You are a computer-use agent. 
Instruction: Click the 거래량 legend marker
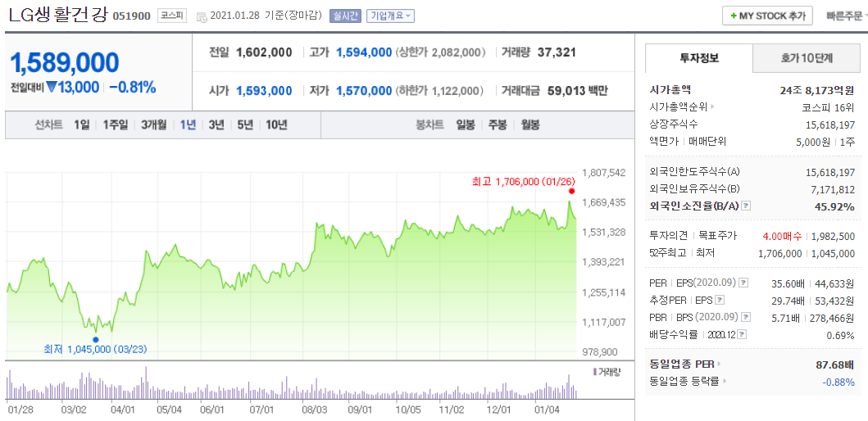click(594, 372)
